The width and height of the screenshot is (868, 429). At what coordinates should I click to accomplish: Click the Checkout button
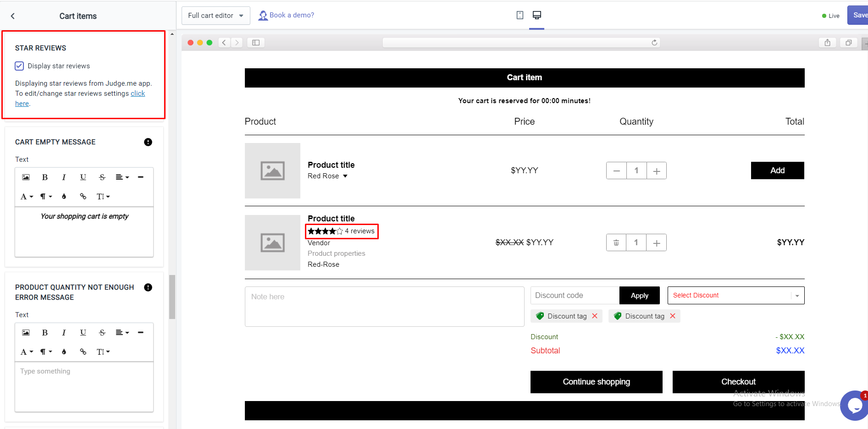(738, 382)
